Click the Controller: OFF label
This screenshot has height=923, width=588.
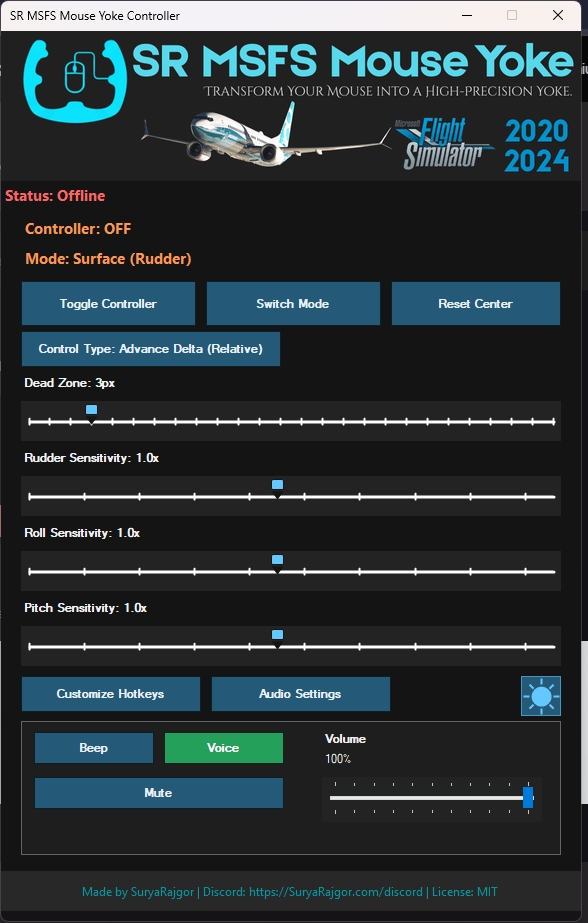coord(78,229)
